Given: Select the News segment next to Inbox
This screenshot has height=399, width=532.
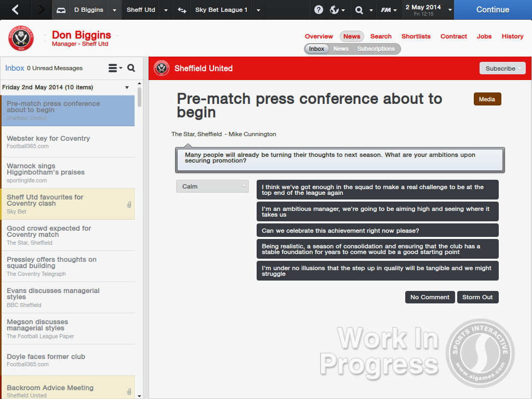Looking at the screenshot, I should click(x=341, y=49).
